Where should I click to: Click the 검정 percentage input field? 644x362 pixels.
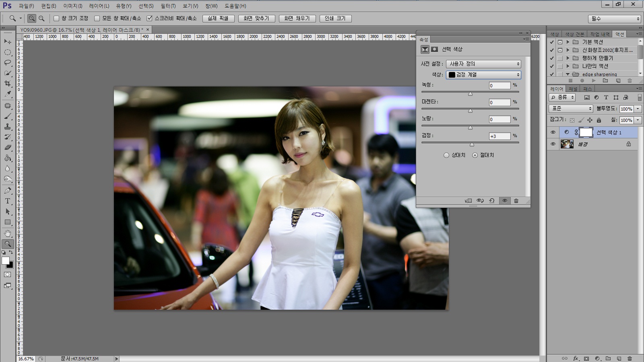(x=500, y=136)
